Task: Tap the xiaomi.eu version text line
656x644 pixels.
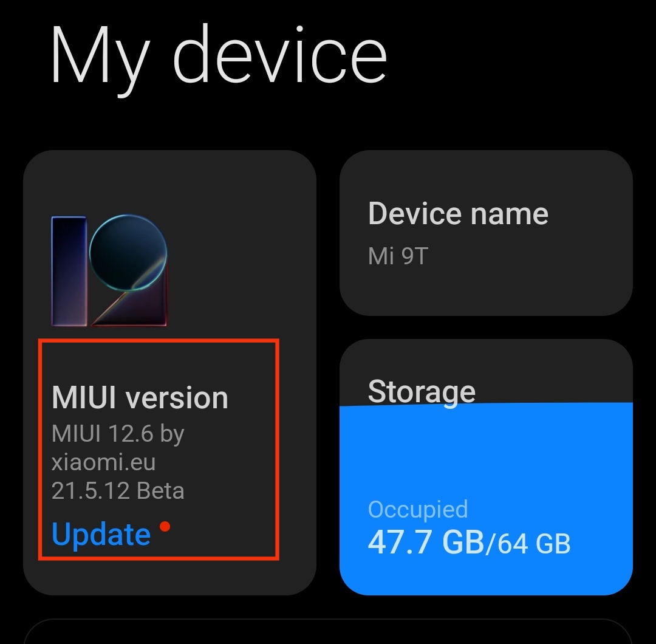Action: click(x=103, y=462)
